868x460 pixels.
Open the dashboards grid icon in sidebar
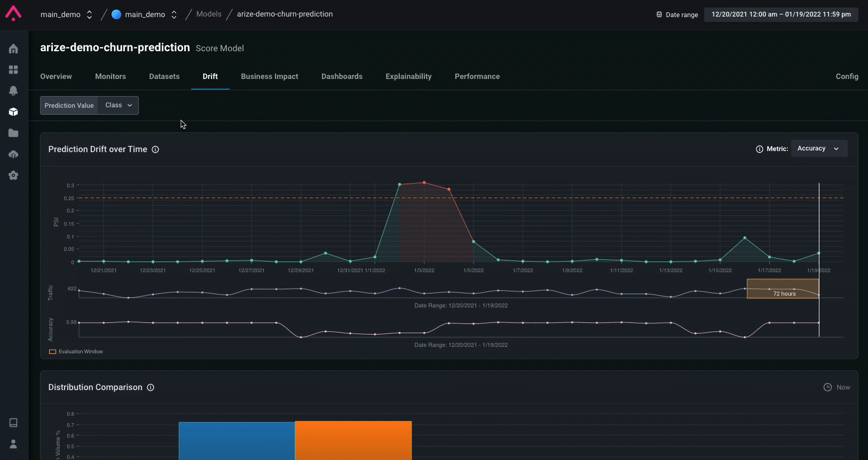click(13, 70)
